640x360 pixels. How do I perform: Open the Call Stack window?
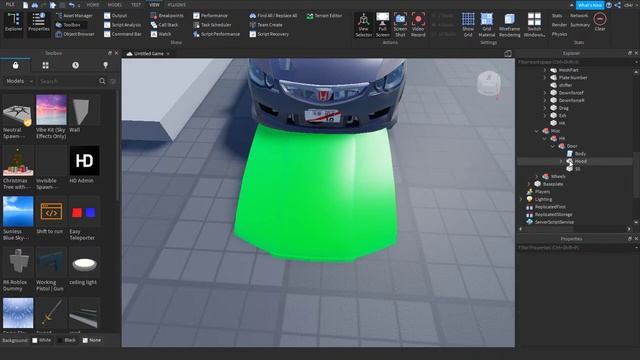164,25
